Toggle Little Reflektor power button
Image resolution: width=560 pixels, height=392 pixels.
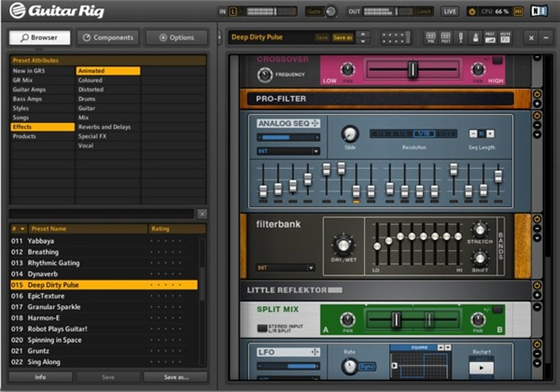coord(537,286)
